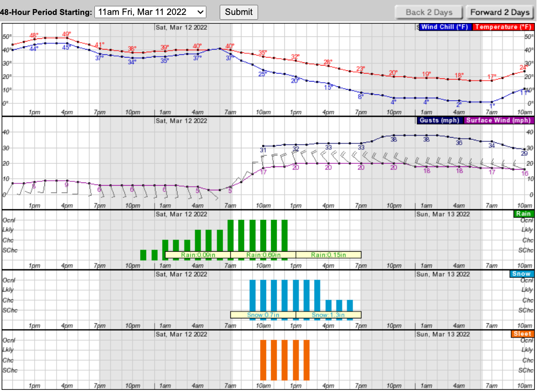The image size is (537, 392).
Task: Click the 49° temperature peak label
Action: [67, 34]
